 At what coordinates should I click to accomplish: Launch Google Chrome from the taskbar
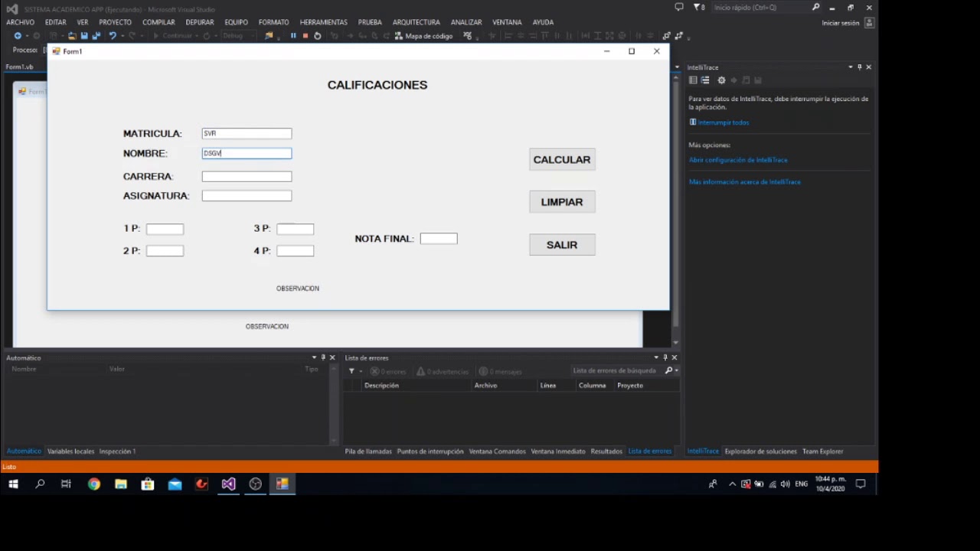(x=94, y=484)
